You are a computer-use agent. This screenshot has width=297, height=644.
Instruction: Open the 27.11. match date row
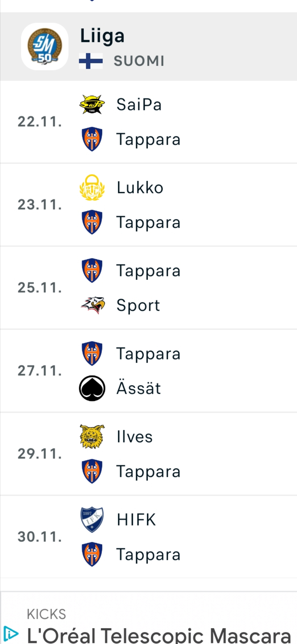point(148,371)
